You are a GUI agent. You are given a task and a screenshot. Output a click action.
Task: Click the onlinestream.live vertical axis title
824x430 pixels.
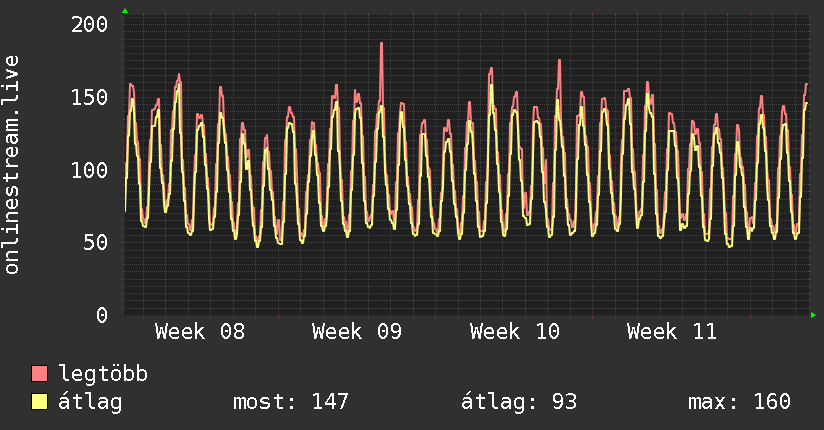[12, 165]
